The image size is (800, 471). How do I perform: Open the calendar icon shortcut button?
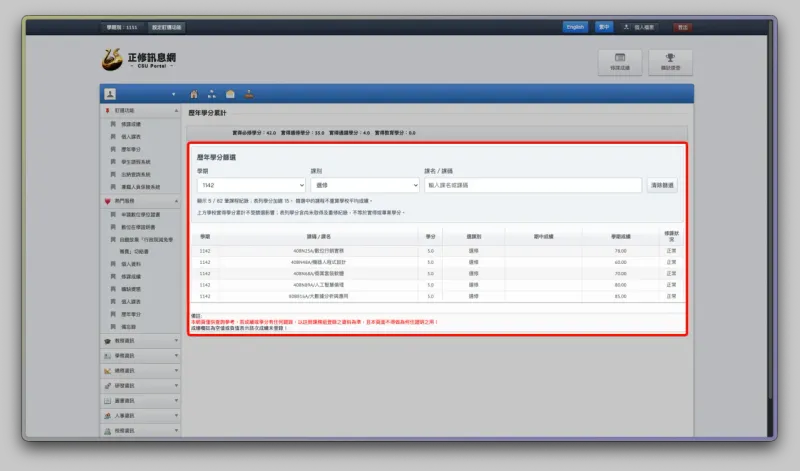(x=620, y=62)
